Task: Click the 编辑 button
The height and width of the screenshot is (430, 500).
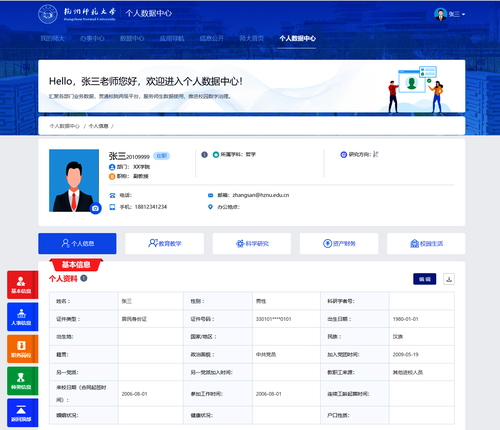Action: (425, 279)
